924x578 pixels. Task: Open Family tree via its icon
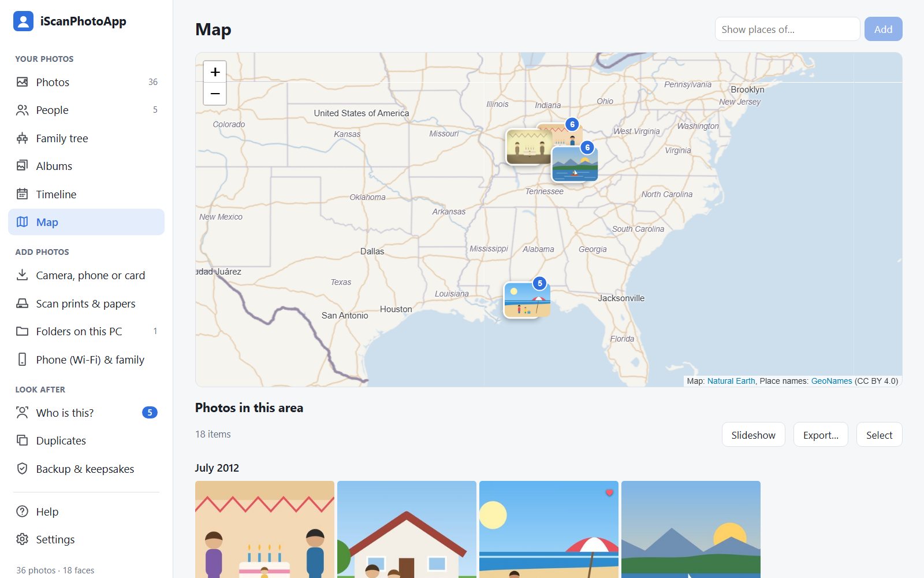(x=22, y=138)
